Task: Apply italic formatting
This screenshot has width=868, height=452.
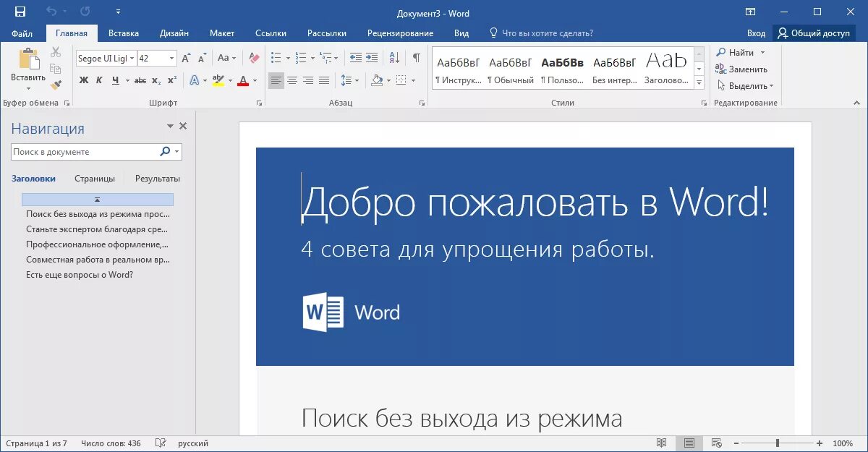Action: tap(99, 80)
